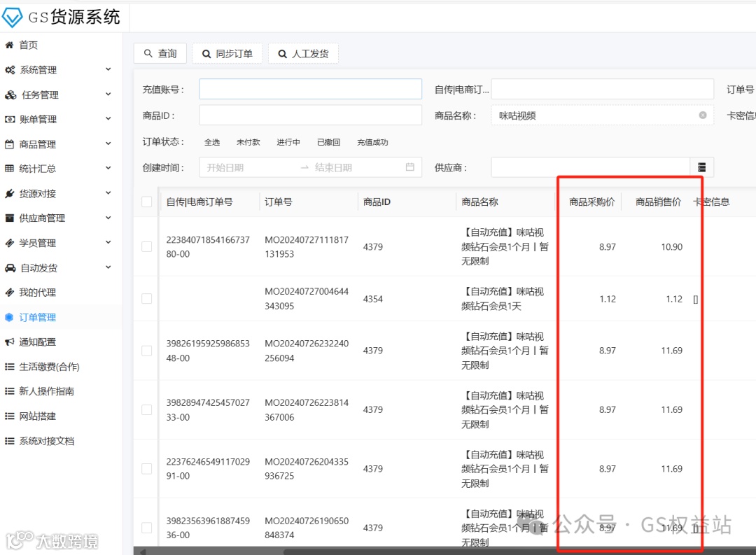Image resolution: width=756 pixels, height=555 pixels.
Task: Click the 订单管理 hexagon icon
Action: coord(8,317)
